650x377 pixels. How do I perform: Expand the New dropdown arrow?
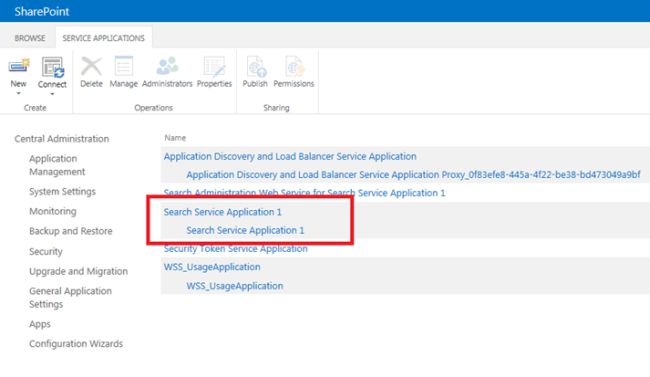point(18,93)
